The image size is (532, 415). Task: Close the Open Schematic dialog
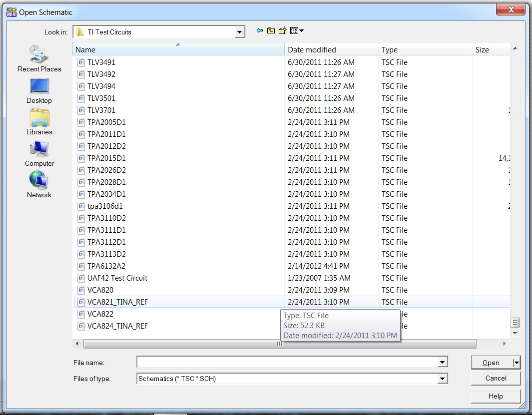click(x=511, y=9)
